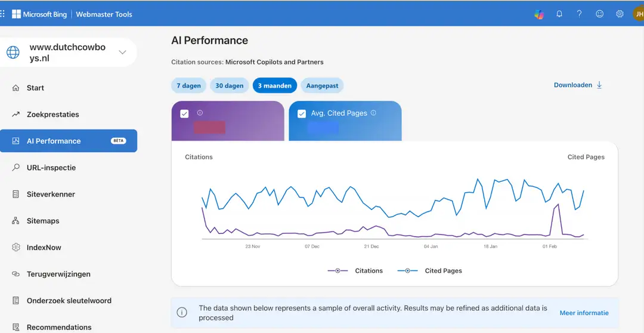The width and height of the screenshot is (644, 333).
Task: Open Siteverkenner in sidebar
Action: pos(69,194)
